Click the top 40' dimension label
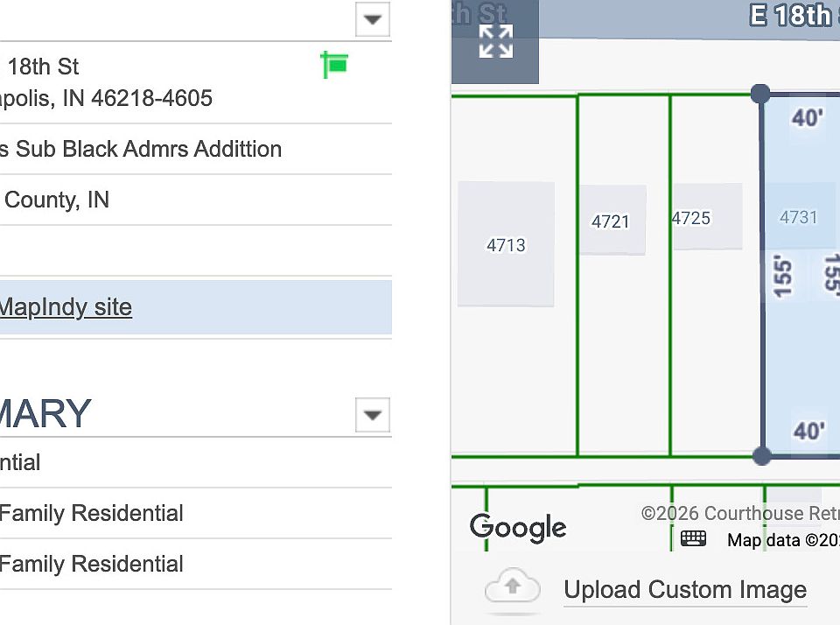Screen dimensions: 840x625 (808, 118)
